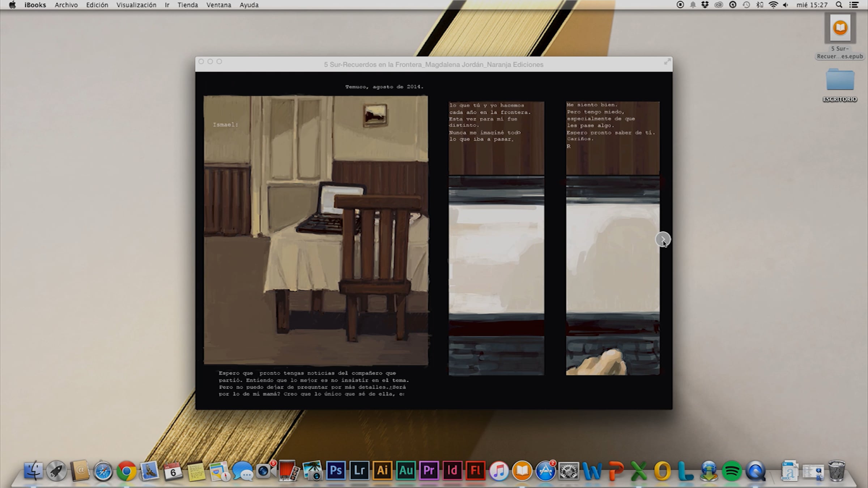Open Adobe Illustrator in the dock
This screenshot has height=488, width=868.
382,471
